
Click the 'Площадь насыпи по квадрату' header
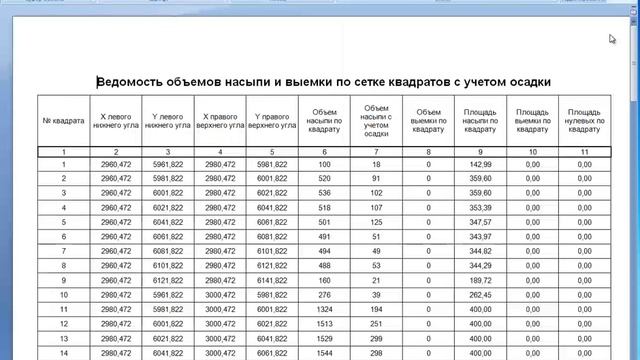click(480, 121)
